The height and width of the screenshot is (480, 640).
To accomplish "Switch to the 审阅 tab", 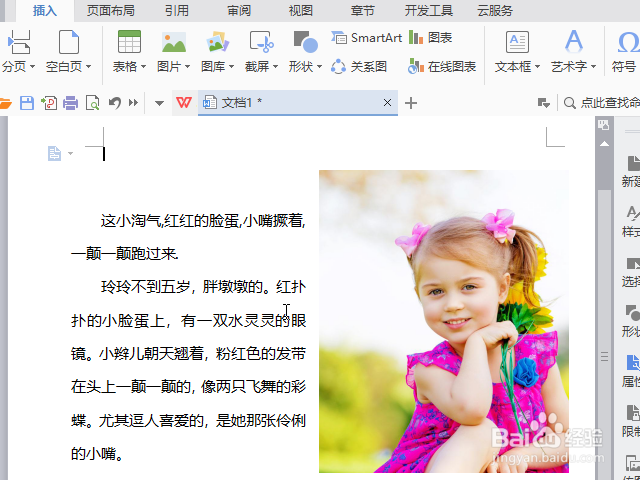I will (x=239, y=11).
